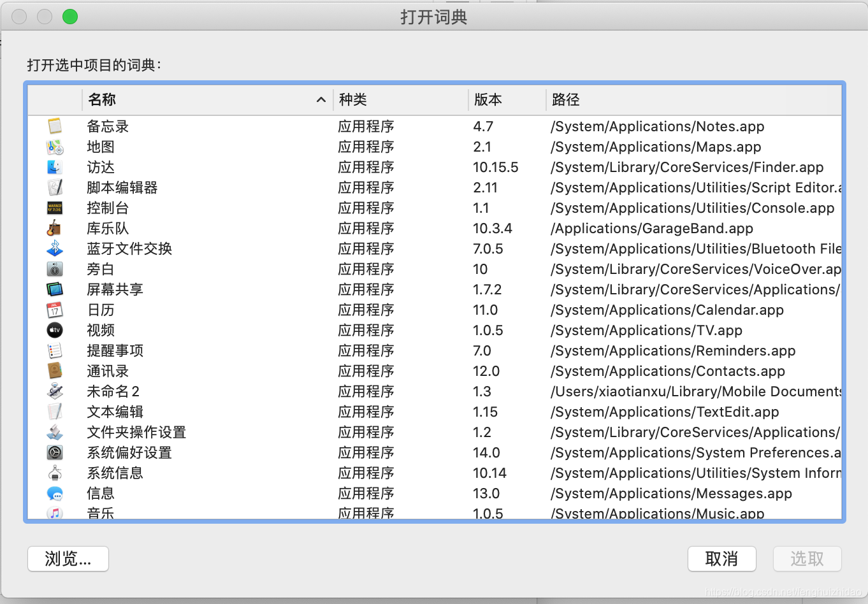868x604 pixels.
Task: Click the 旁白 VoiceOver icon
Action: (55, 269)
